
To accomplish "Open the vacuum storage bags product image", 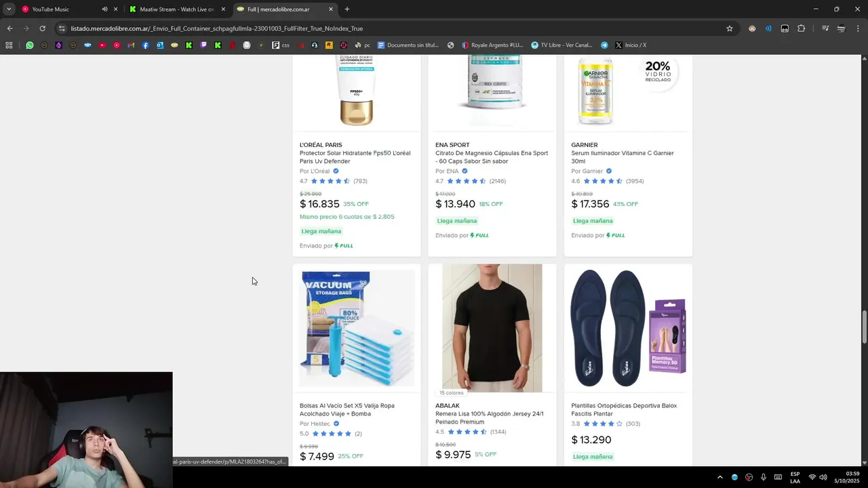I will [x=357, y=328].
